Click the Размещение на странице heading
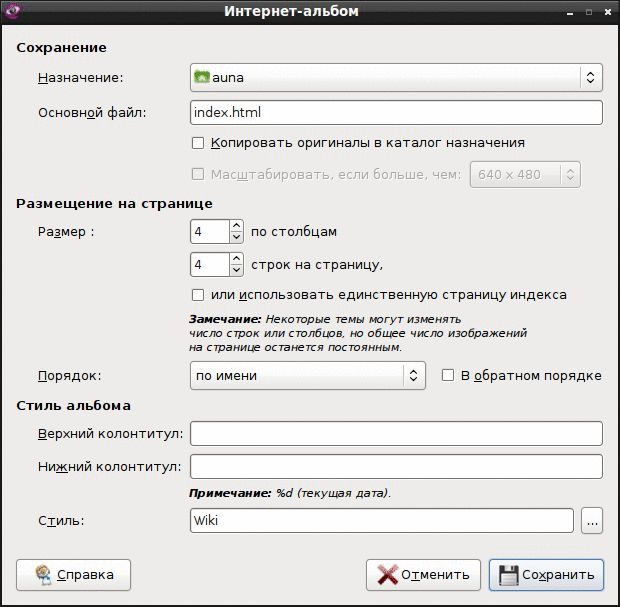This screenshot has height=607, width=620. click(x=114, y=204)
